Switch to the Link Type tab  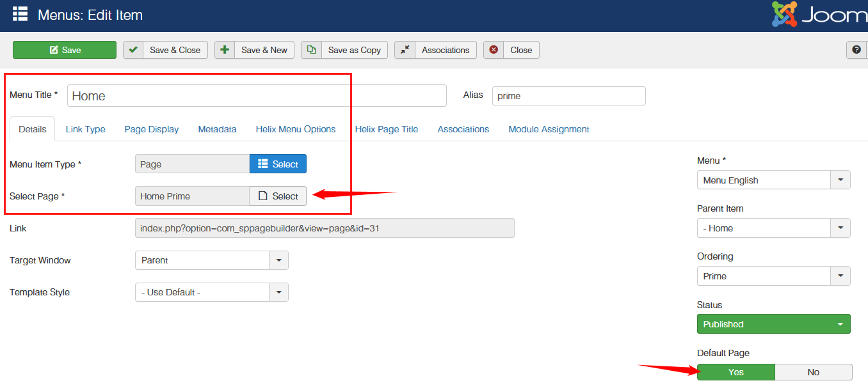coord(85,129)
